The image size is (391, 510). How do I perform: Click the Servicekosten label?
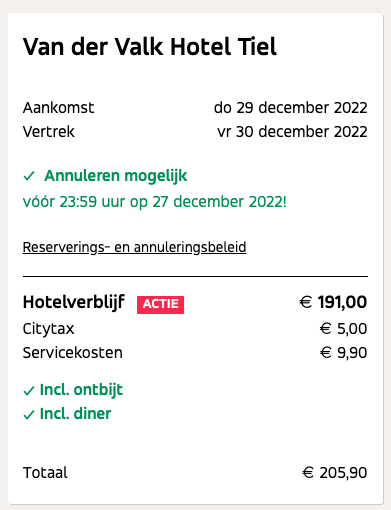[73, 353]
